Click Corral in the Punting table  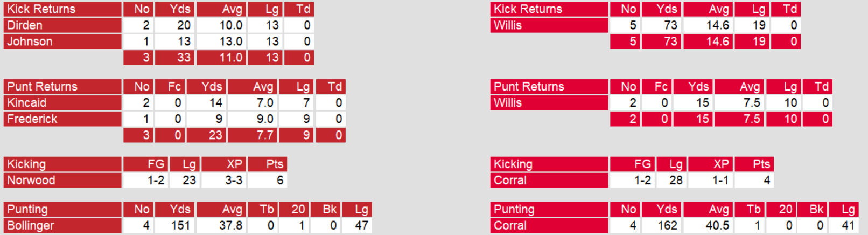510,226
